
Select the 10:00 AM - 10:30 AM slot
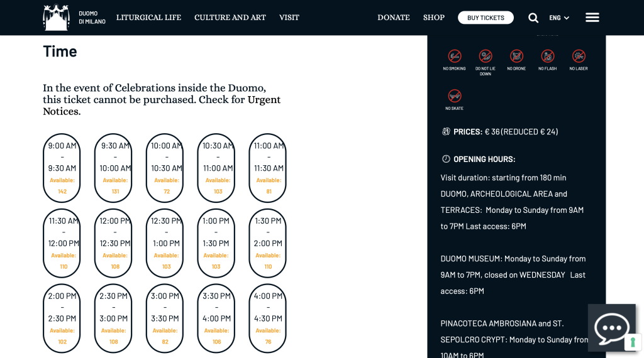165,168
